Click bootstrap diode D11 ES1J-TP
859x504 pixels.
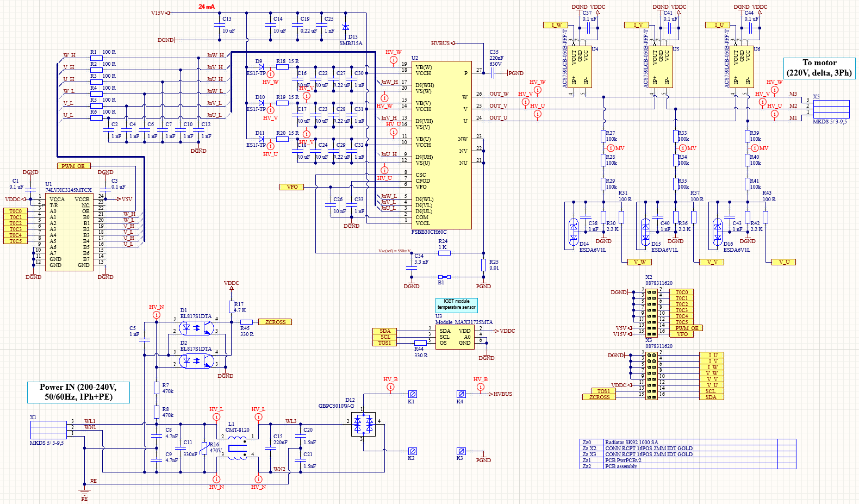[261, 139]
